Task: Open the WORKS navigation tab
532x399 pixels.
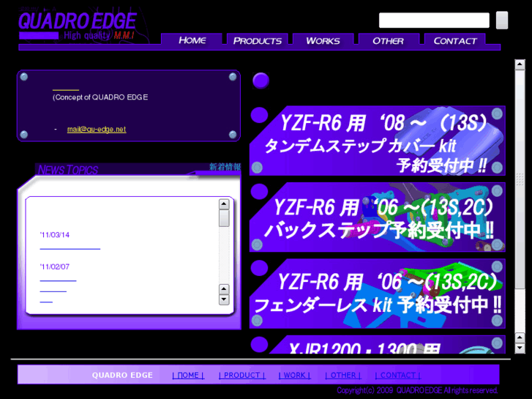Action: 323,40
